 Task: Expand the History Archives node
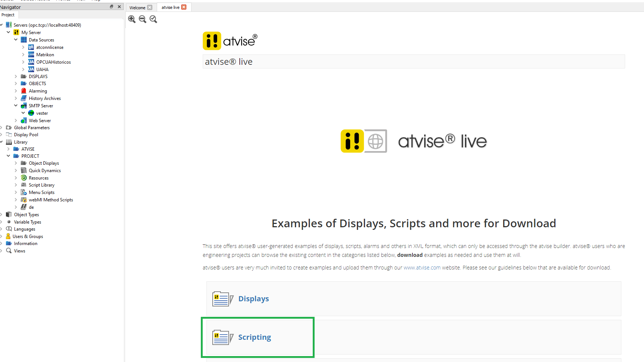point(16,98)
